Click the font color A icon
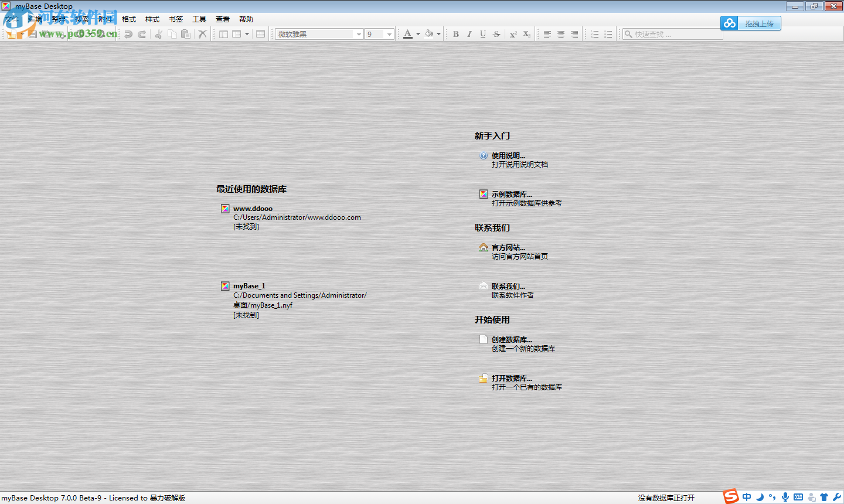This screenshot has width=844, height=504. point(408,34)
